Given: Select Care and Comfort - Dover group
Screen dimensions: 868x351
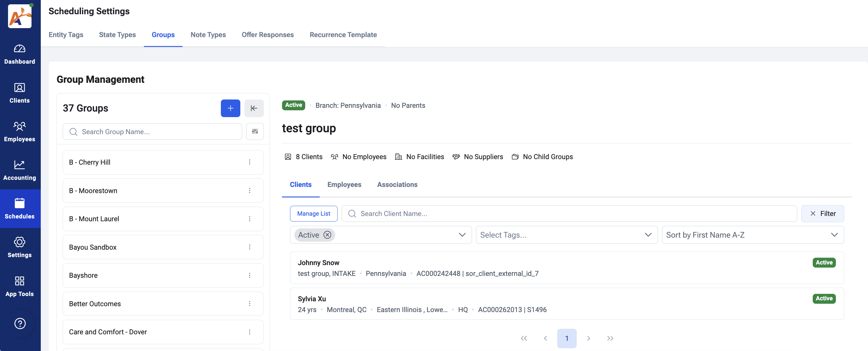Looking at the screenshot, I should [163, 332].
